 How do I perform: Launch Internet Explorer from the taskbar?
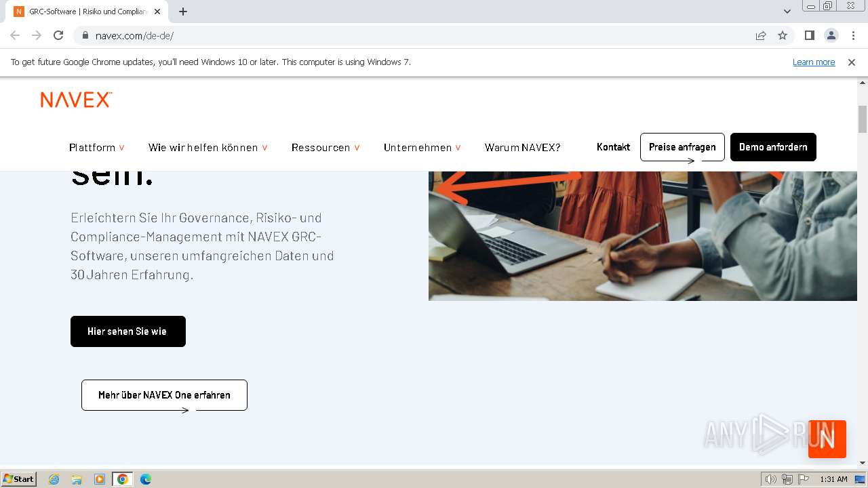point(54,479)
